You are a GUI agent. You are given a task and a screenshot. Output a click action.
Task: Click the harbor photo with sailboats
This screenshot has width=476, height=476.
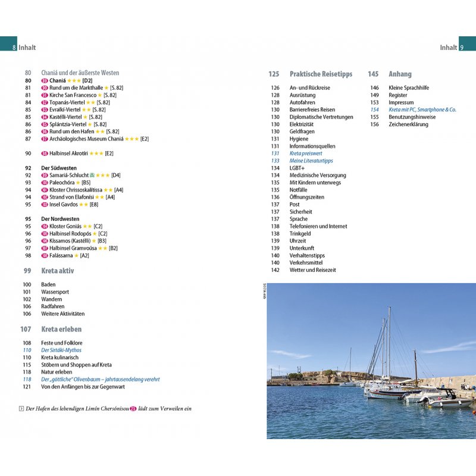(x=371, y=361)
